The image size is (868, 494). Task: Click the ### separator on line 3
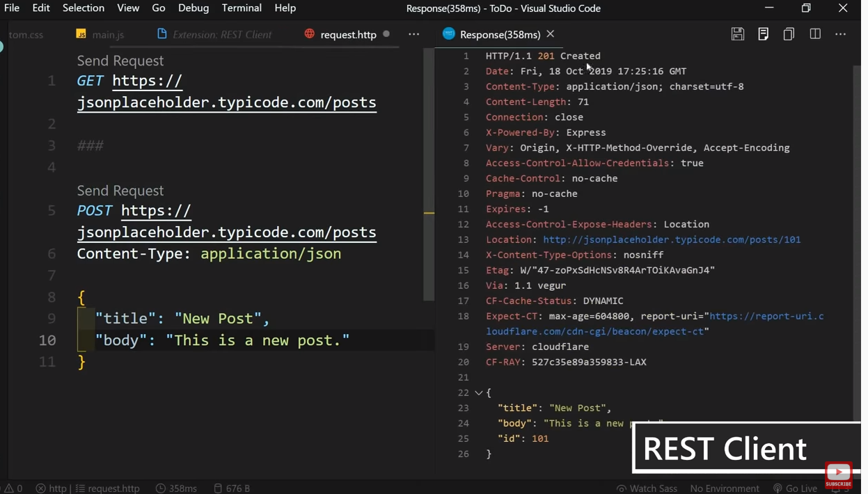(90, 145)
